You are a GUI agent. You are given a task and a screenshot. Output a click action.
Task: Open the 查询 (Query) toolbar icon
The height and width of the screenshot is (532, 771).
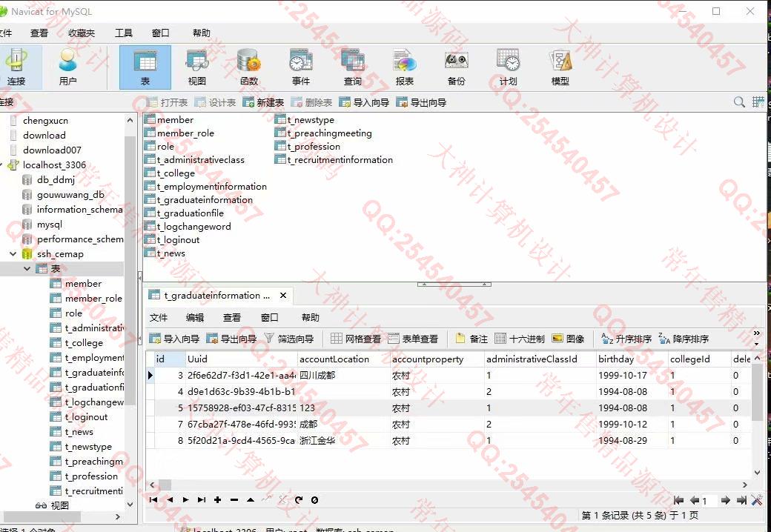point(353,67)
